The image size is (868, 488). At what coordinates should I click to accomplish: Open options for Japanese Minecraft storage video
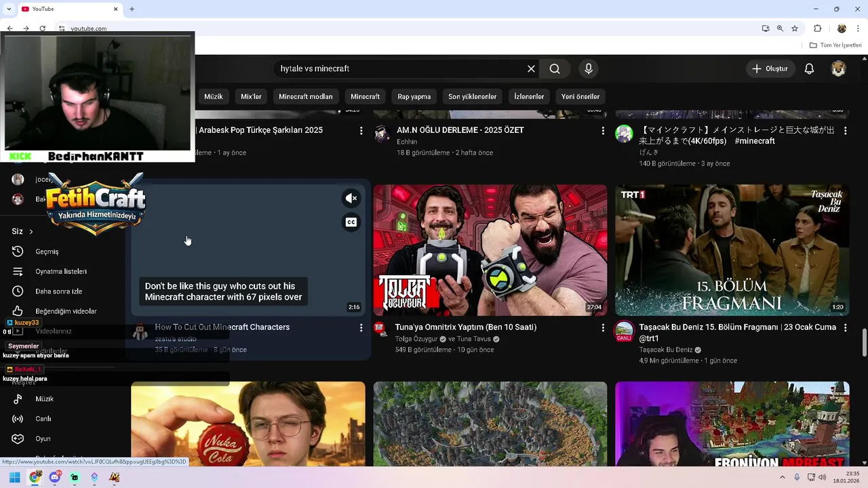845,130
